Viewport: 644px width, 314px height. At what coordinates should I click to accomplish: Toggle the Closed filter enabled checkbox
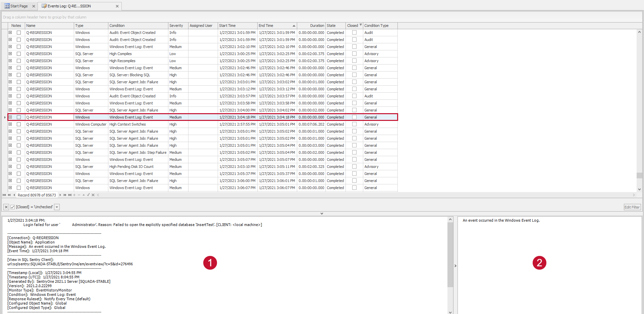tap(13, 207)
